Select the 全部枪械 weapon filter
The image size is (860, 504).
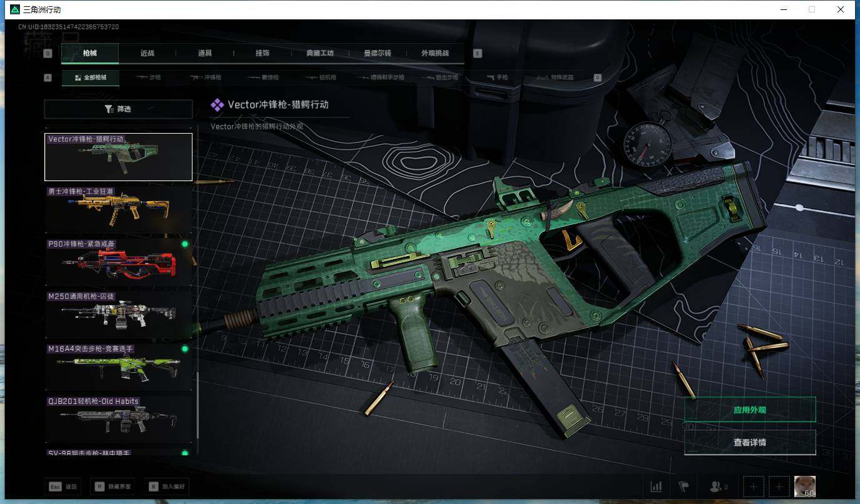click(x=91, y=78)
